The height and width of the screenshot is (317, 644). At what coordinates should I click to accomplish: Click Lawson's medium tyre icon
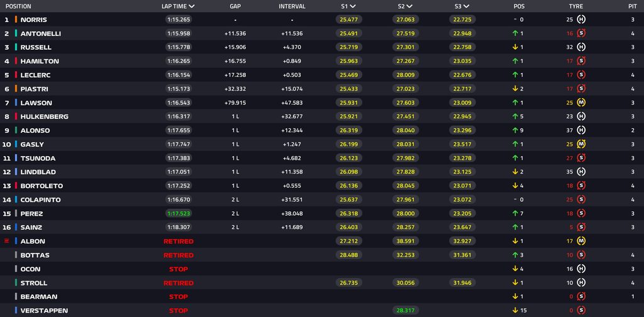click(x=580, y=103)
